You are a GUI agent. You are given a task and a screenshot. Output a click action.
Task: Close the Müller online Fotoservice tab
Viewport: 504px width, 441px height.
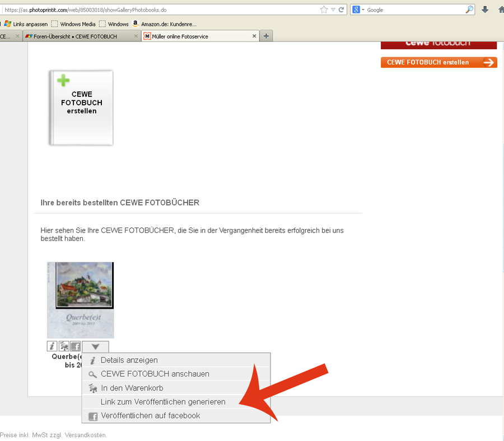(x=254, y=36)
